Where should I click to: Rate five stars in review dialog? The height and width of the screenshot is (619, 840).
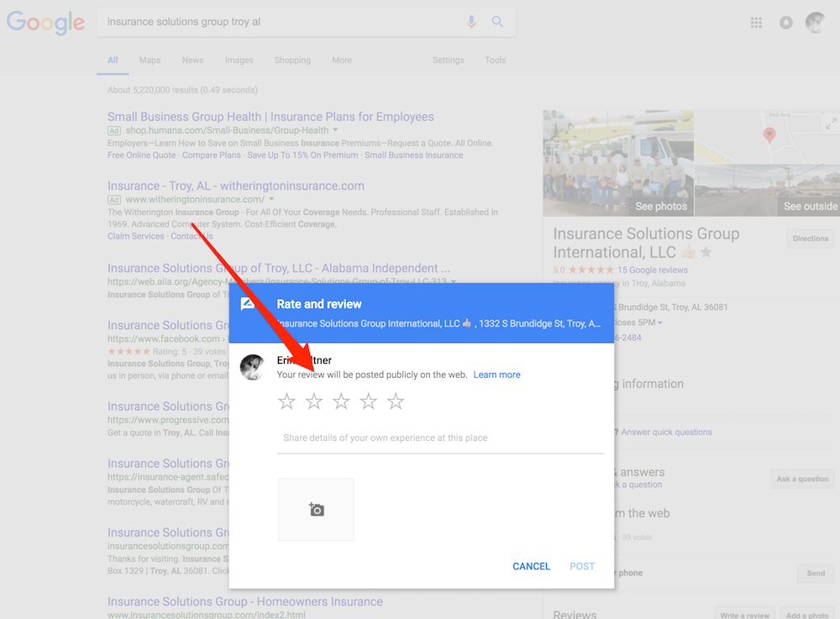pyautogui.click(x=396, y=401)
